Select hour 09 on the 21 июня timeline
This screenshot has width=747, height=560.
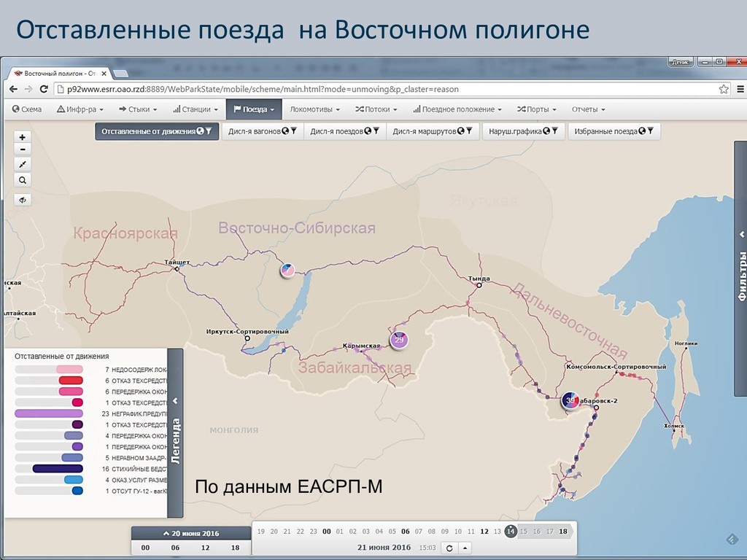tap(444, 532)
